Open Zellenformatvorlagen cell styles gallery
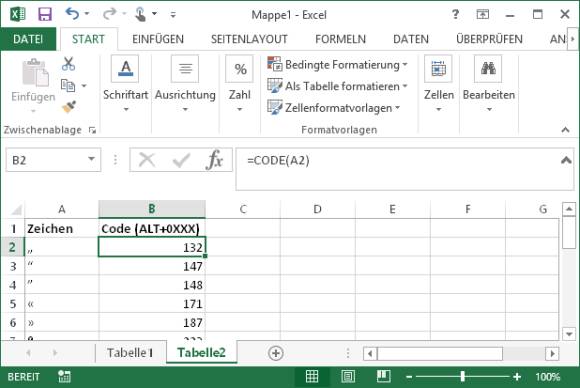 334,108
